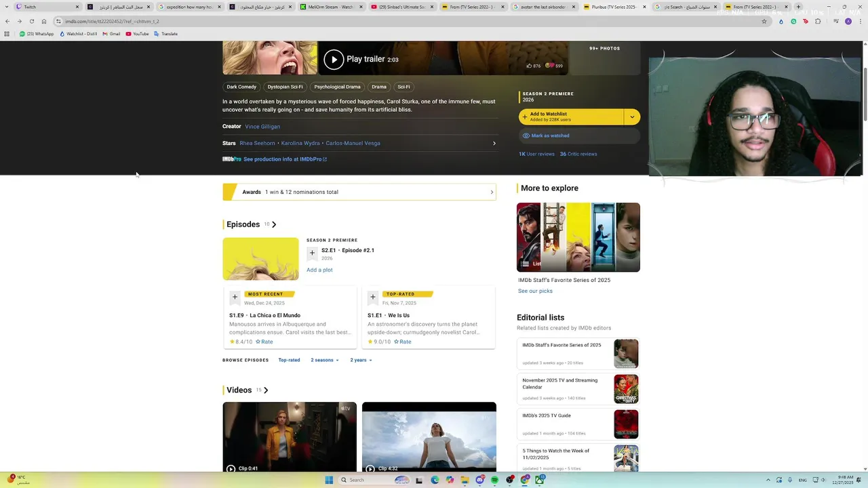This screenshot has height=488, width=868.
Task: Open the Chrome profile avatar
Action: pyautogui.click(x=848, y=21)
